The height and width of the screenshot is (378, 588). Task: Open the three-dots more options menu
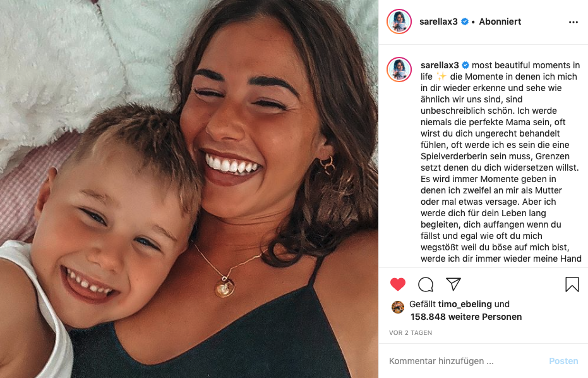[x=573, y=22]
